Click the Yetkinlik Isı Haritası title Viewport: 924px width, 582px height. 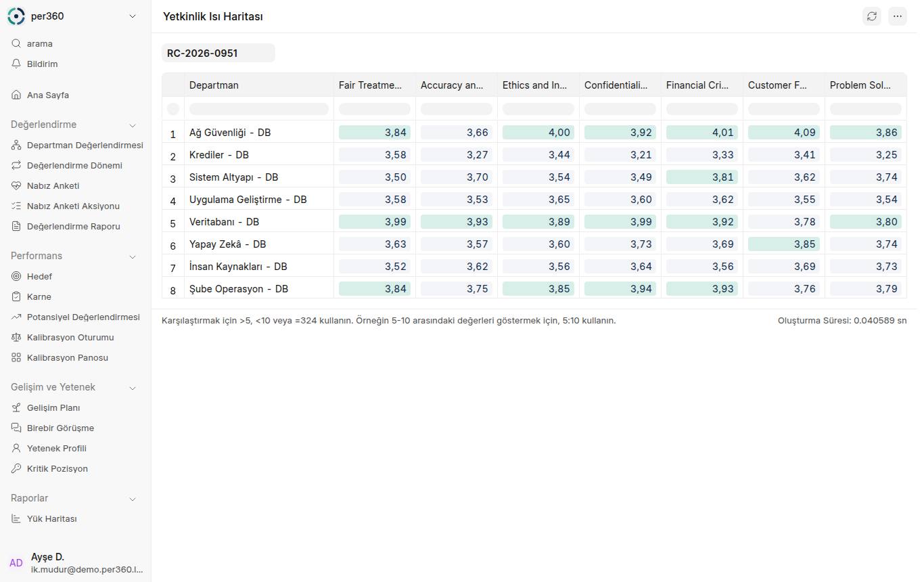213,16
